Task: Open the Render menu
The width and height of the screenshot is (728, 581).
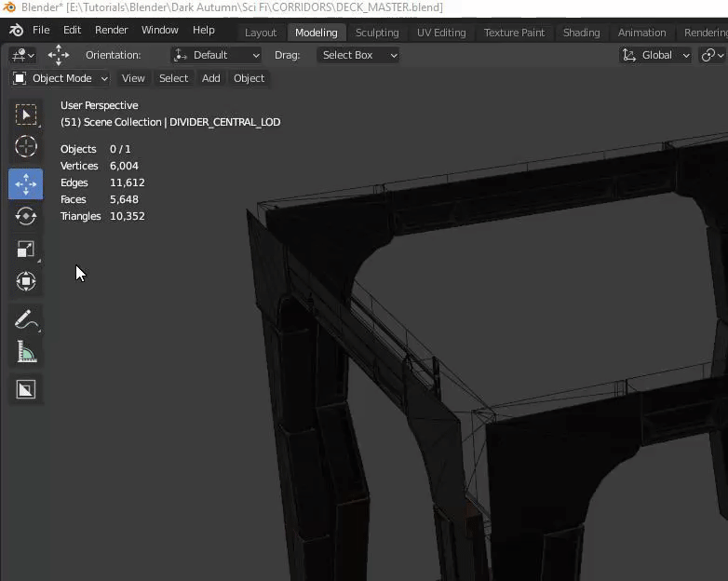Action: click(x=111, y=30)
